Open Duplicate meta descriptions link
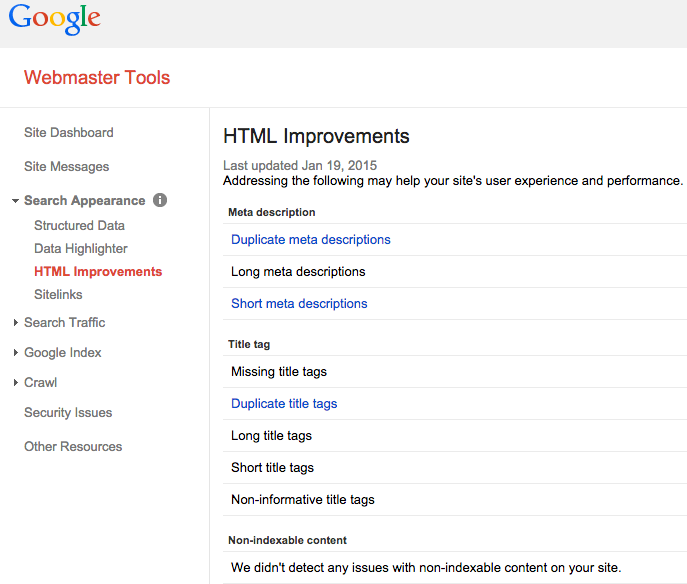687x584 pixels. pyautogui.click(x=310, y=240)
